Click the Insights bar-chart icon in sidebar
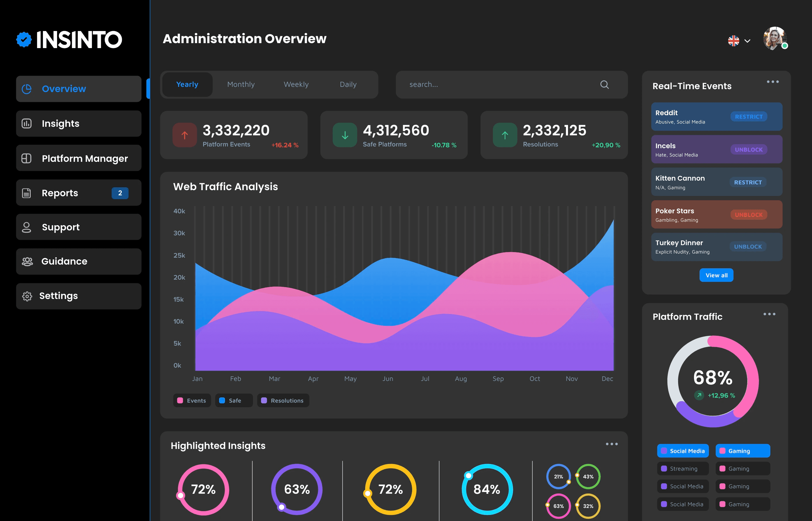 pos(26,124)
